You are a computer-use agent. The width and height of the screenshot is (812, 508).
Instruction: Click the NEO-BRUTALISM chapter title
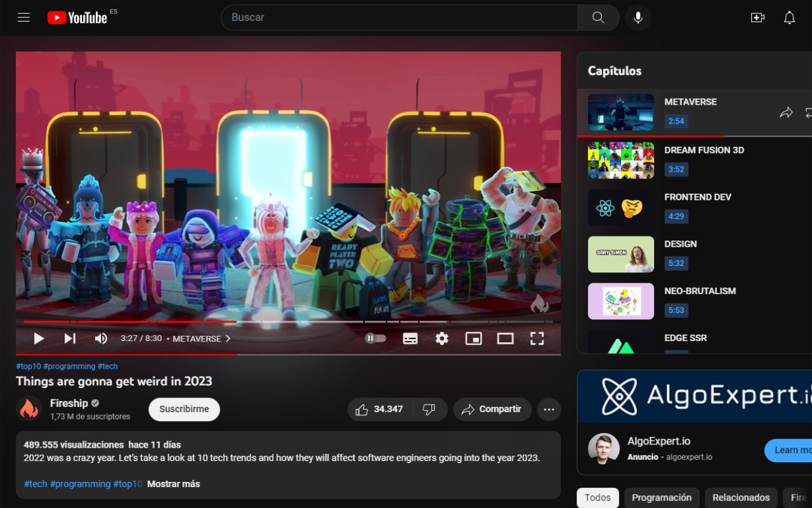[x=700, y=291]
